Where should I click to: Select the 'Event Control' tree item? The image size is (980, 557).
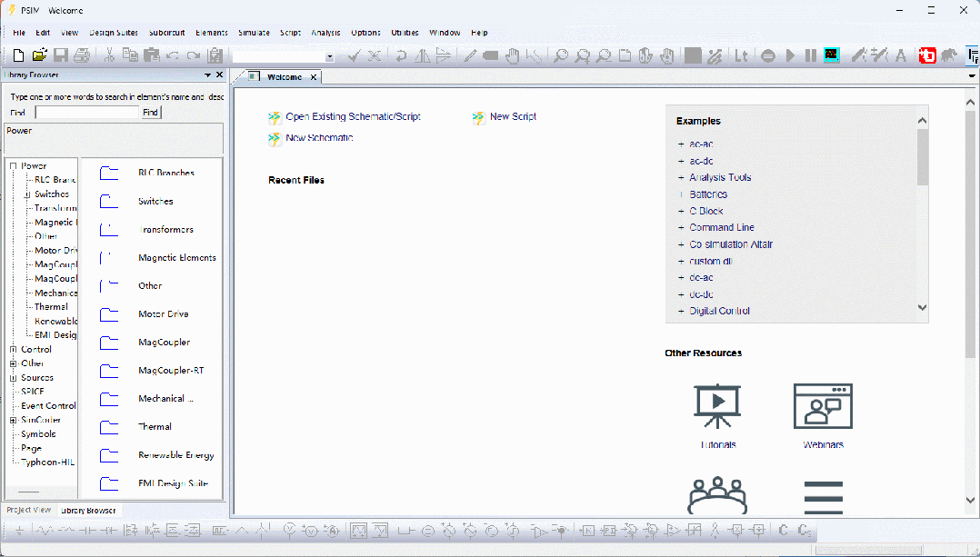[x=48, y=406]
